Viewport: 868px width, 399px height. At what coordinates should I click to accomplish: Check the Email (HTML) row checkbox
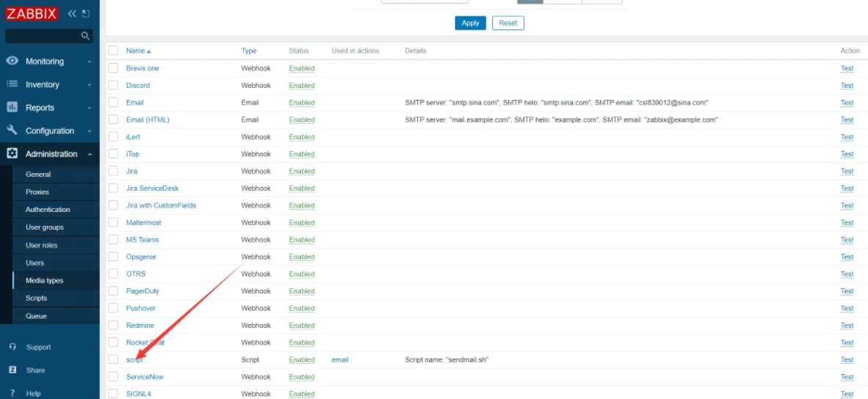tap(114, 120)
